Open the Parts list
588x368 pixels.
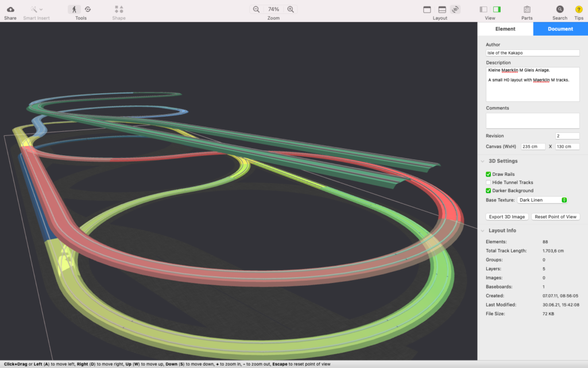click(x=527, y=9)
